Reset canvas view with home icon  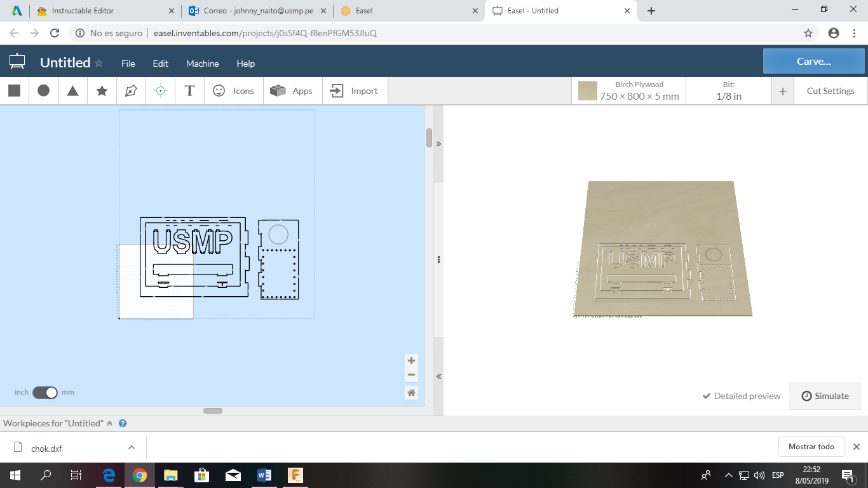(x=412, y=393)
